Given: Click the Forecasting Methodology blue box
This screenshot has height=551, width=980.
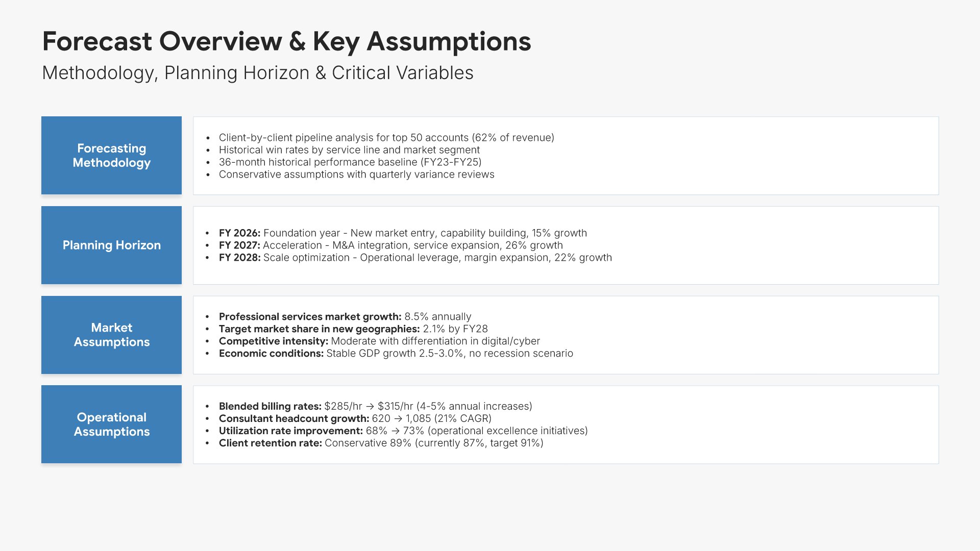Looking at the screenshot, I should [x=111, y=156].
